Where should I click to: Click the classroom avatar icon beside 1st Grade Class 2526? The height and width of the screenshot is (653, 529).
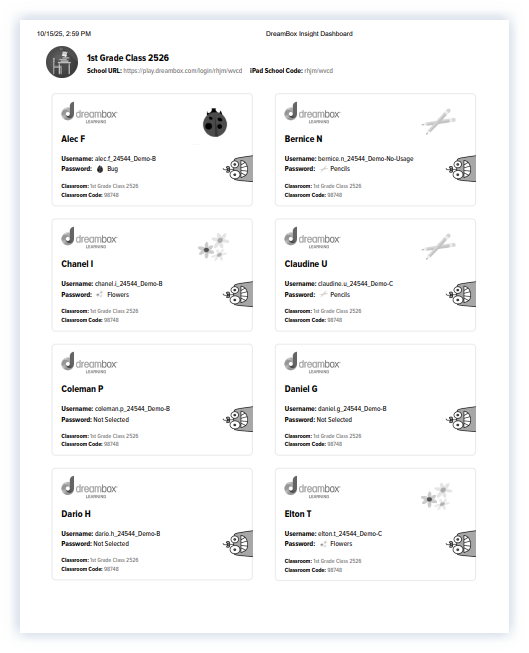[62, 62]
